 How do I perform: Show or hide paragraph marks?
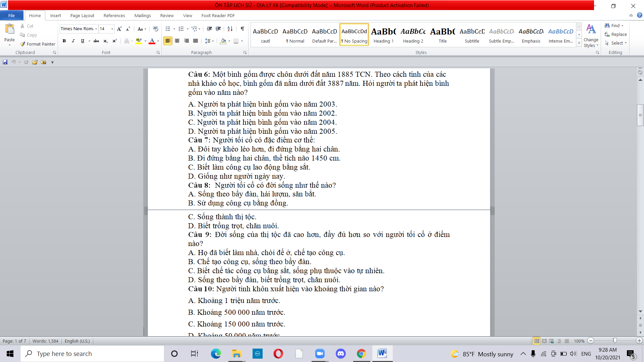pyautogui.click(x=242, y=29)
